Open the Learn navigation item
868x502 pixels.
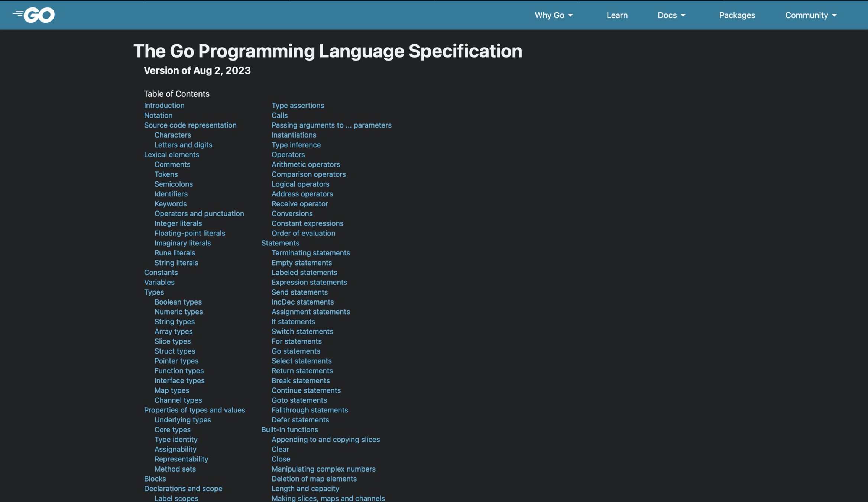click(x=617, y=15)
